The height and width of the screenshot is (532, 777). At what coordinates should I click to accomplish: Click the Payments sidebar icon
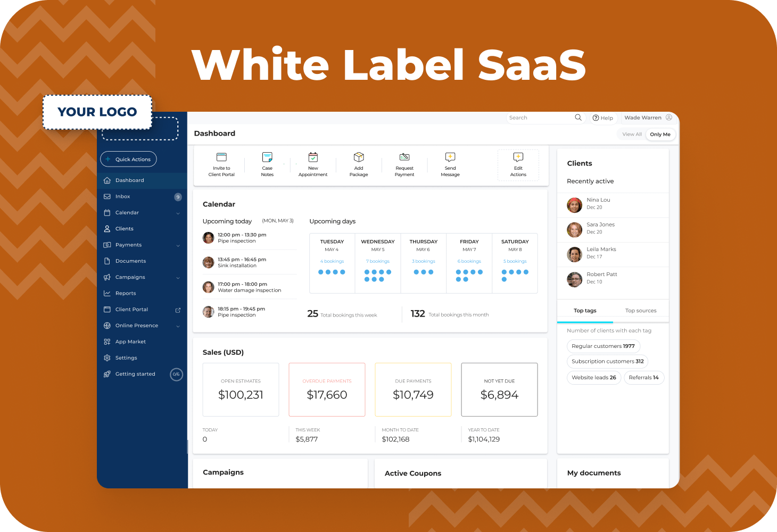(x=107, y=245)
